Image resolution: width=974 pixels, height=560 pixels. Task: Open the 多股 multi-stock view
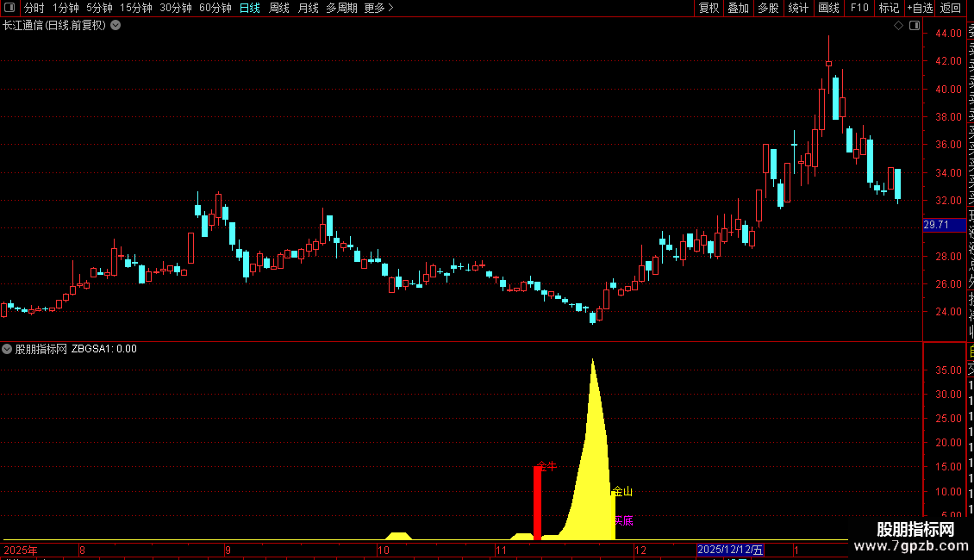pos(768,8)
